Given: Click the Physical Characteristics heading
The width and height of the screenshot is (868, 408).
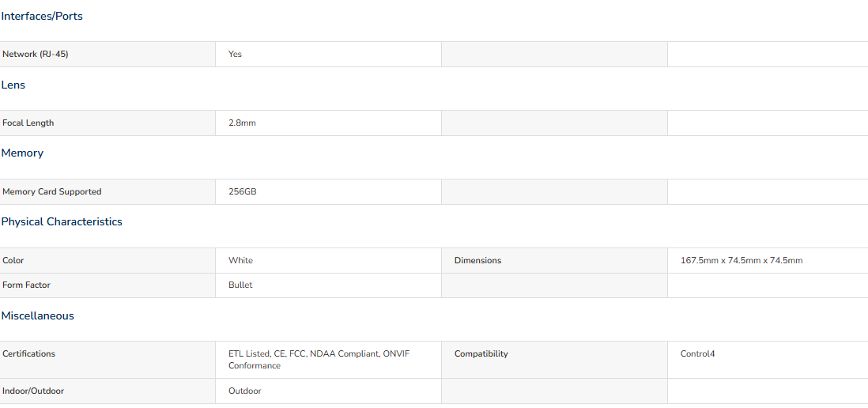Looking at the screenshot, I should coord(62,222).
